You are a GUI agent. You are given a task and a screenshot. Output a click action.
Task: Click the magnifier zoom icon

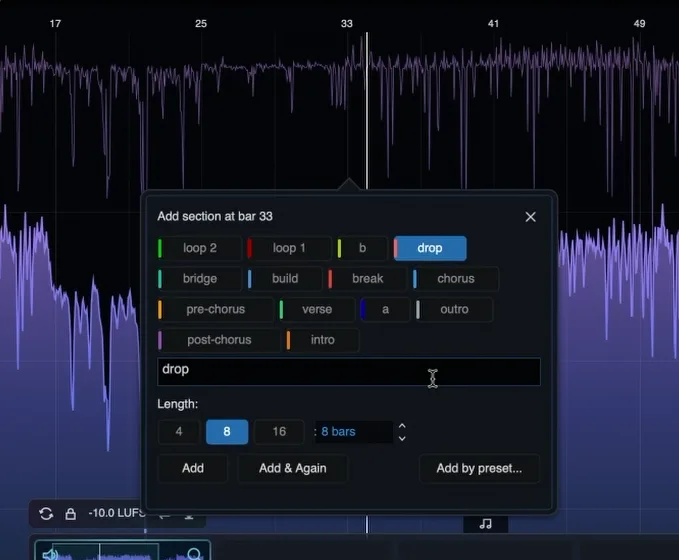tap(195, 554)
